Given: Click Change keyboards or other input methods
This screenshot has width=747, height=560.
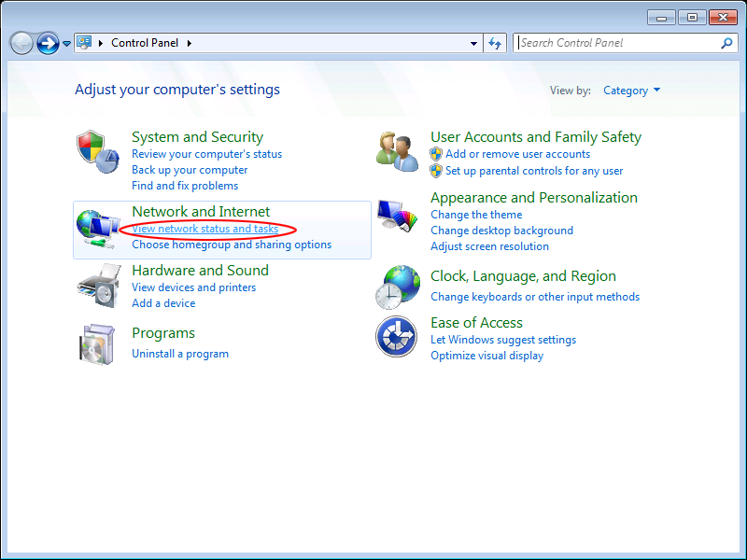Looking at the screenshot, I should [535, 297].
